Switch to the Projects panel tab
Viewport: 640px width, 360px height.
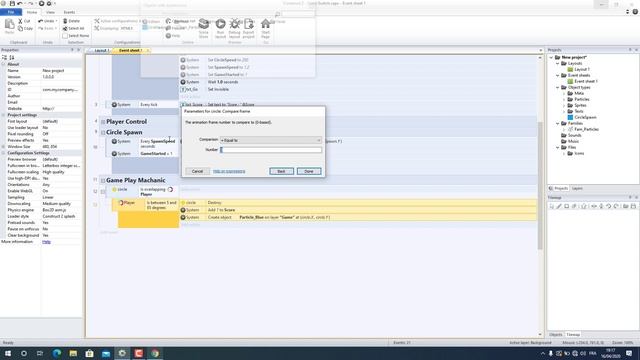(559, 189)
